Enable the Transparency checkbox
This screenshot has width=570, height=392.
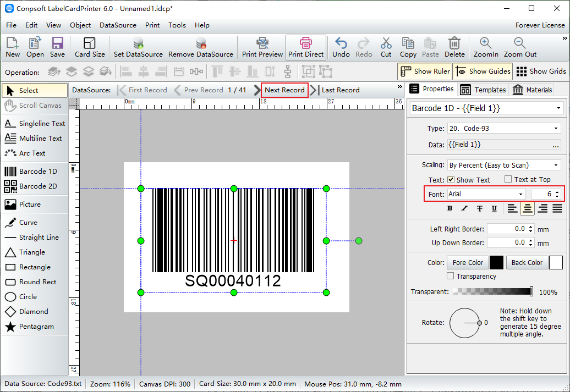pyautogui.click(x=451, y=276)
